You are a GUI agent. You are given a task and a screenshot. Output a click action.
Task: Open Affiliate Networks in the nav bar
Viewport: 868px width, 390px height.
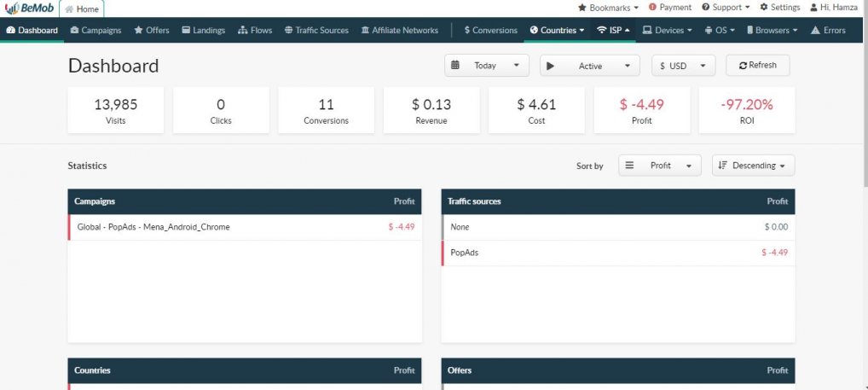pos(399,31)
